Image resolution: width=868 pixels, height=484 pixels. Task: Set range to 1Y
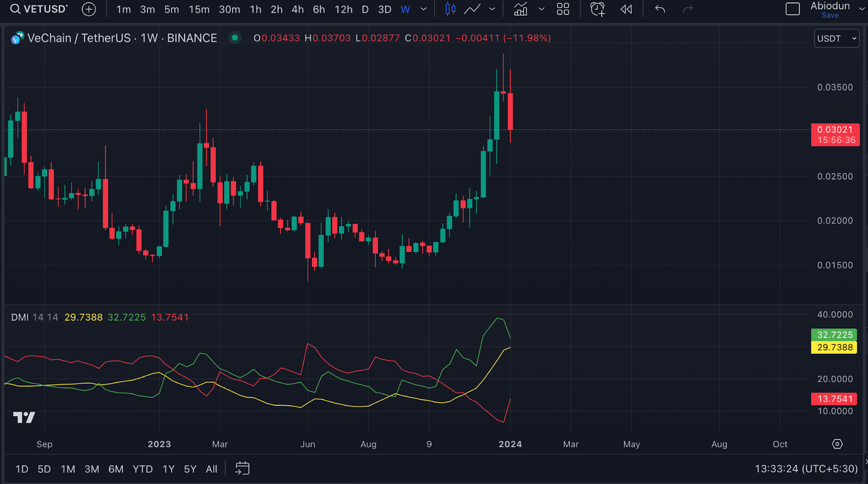[169, 469]
